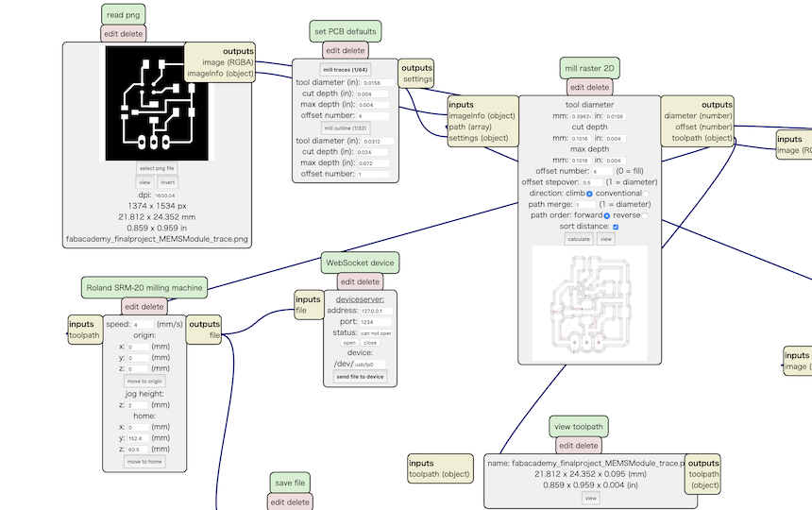Image resolution: width=812 pixels, height=510 pixels.
Task: Click edit under save file title
Action: tap(278, 502)
